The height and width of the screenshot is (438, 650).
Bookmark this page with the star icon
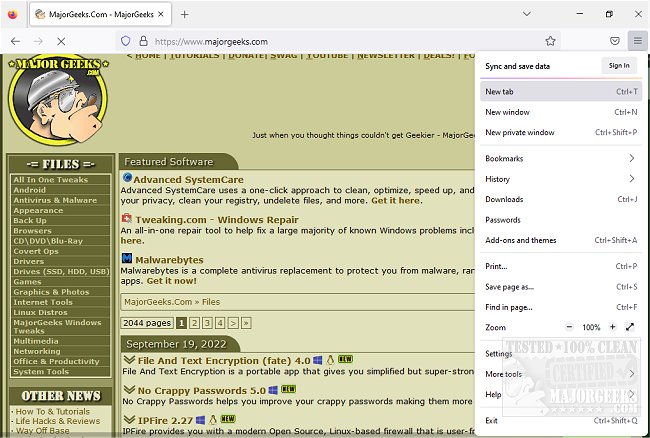tap(550, 41)
